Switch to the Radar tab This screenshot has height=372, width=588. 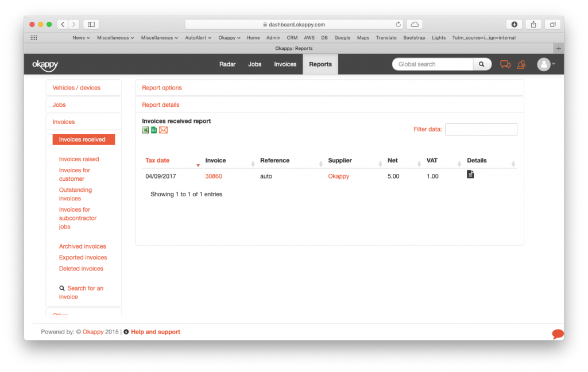tap(227, 64)
